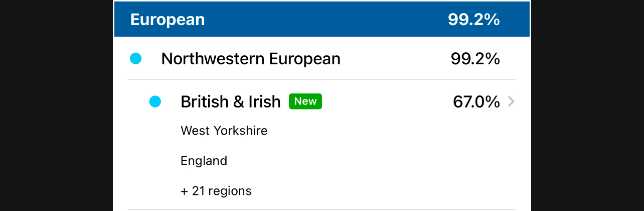Click the green New badge
The height and width of the screenshot is (211, 644).
point(305,101)
